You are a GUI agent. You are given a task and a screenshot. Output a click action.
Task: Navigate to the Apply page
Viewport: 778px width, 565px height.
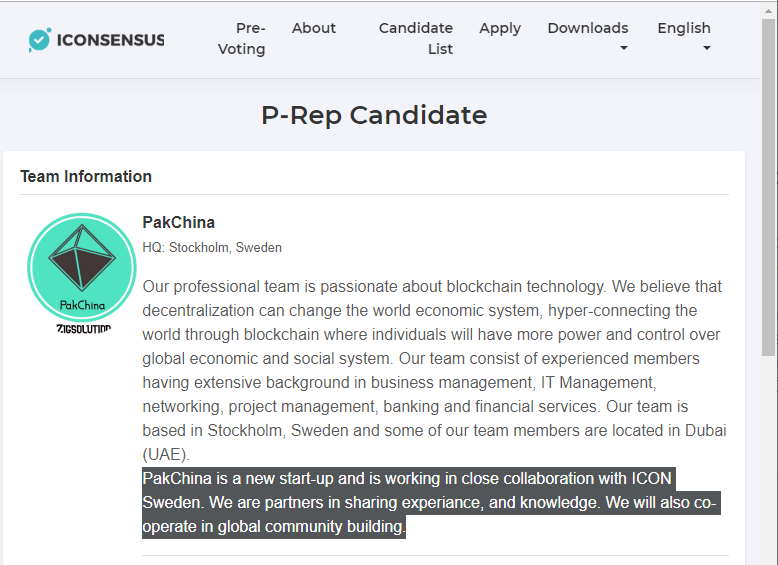click(500, 28)
